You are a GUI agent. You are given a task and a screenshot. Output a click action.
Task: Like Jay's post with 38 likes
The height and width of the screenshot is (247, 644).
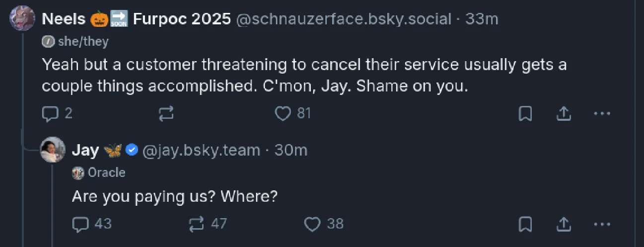pyautogui.click(x=324, y=224)
